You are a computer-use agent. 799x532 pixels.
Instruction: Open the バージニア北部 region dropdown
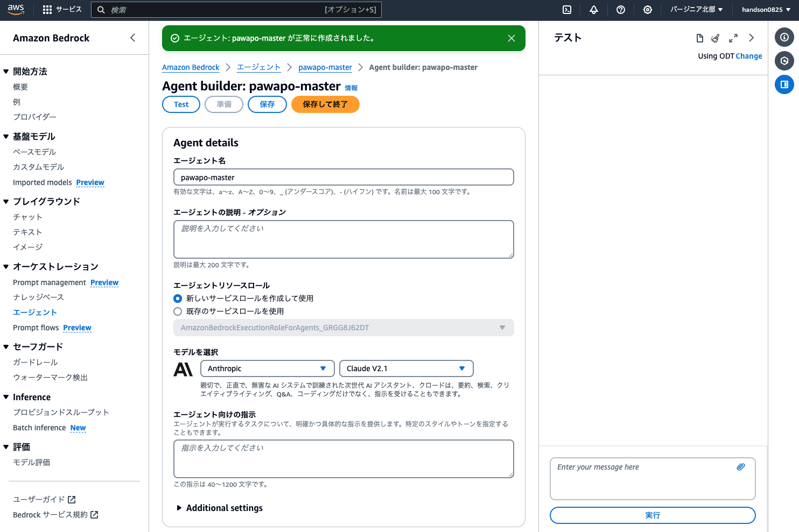tap(697, 10)
